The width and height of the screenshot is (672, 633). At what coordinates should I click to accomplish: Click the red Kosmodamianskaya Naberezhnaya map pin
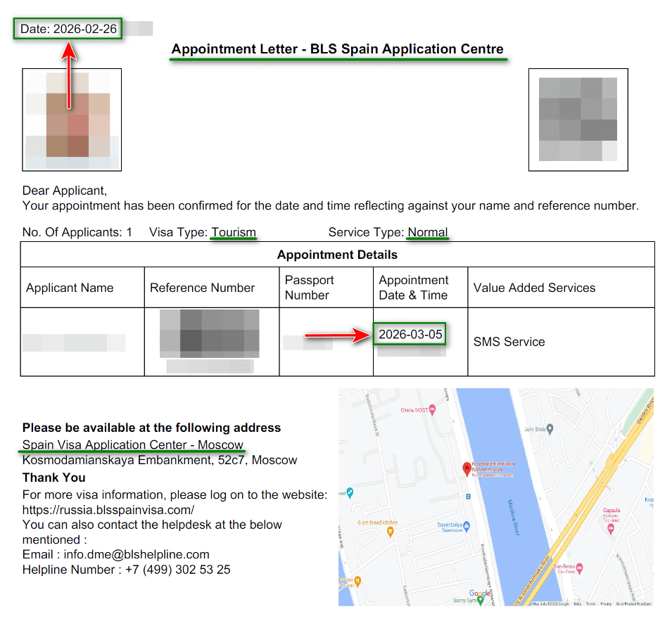point(467,468)
